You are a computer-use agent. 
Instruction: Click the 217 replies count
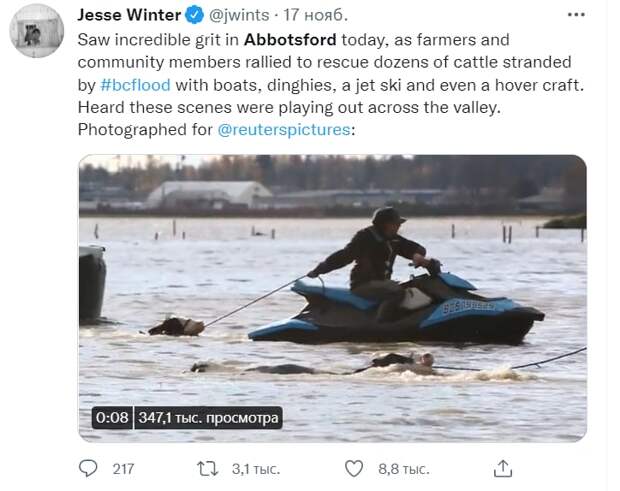(123, 468)
